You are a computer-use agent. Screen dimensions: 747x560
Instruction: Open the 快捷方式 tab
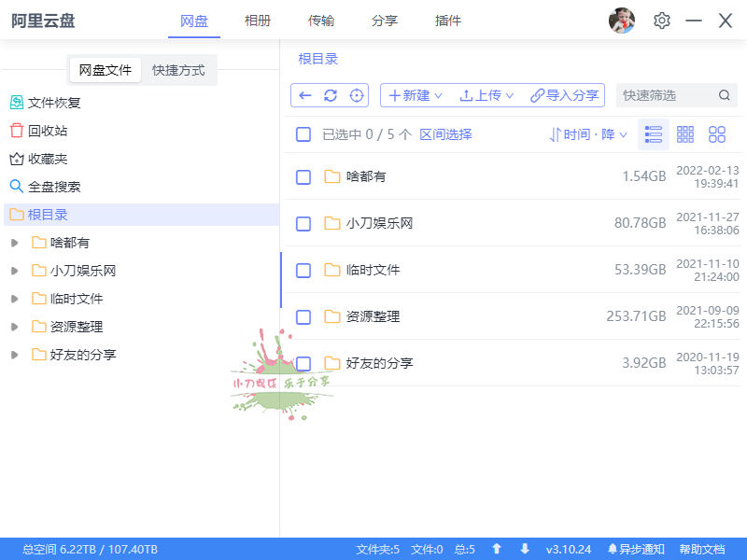pyautogui.click(x=180, y=70)
